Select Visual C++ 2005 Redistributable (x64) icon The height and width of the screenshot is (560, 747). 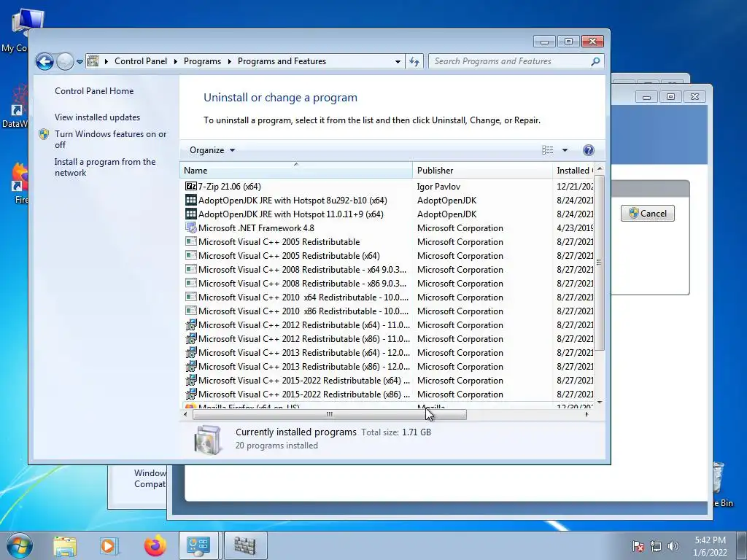[x=190, y=256]
